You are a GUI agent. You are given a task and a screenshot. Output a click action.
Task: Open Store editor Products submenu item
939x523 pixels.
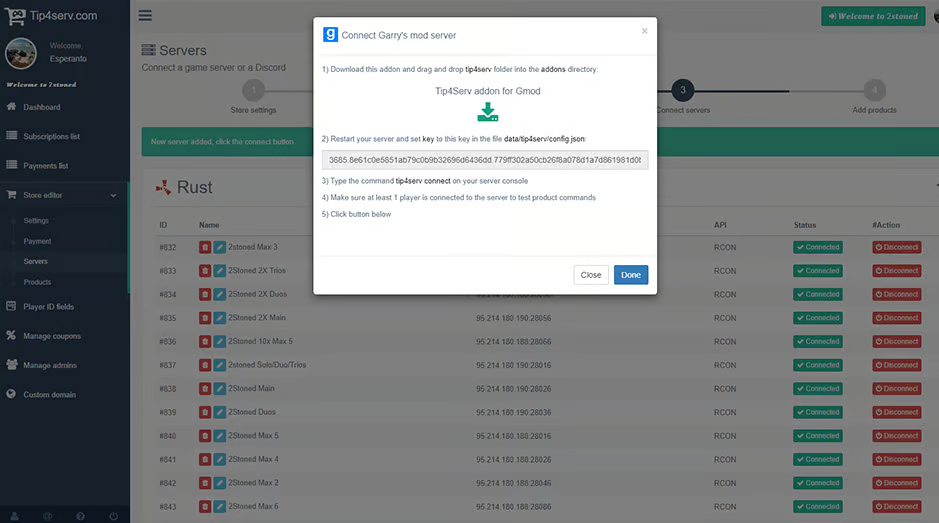37,282
